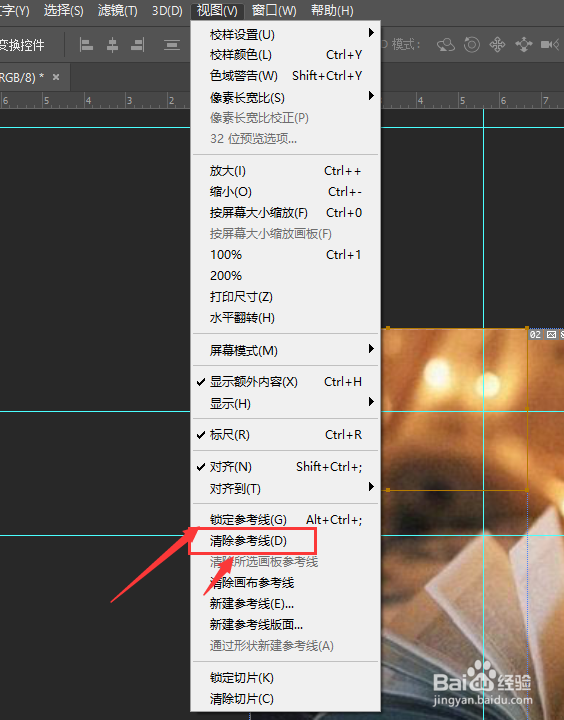Open the 窗口(W) menu

[x=274, y=10]
